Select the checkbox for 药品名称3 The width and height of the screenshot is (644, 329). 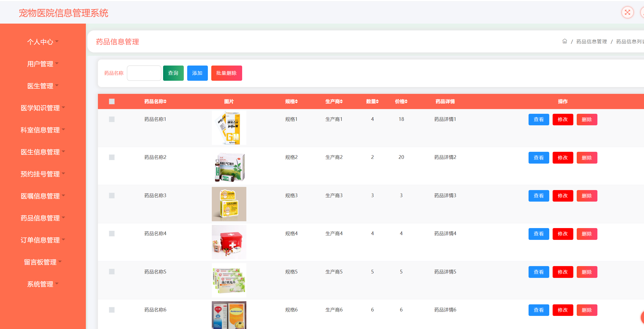click(112, 196)
